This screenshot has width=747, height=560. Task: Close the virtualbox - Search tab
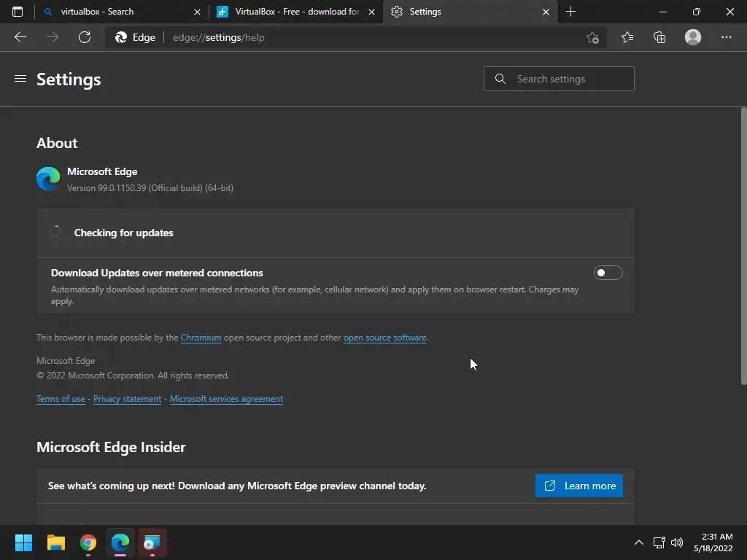click(197, 12)
